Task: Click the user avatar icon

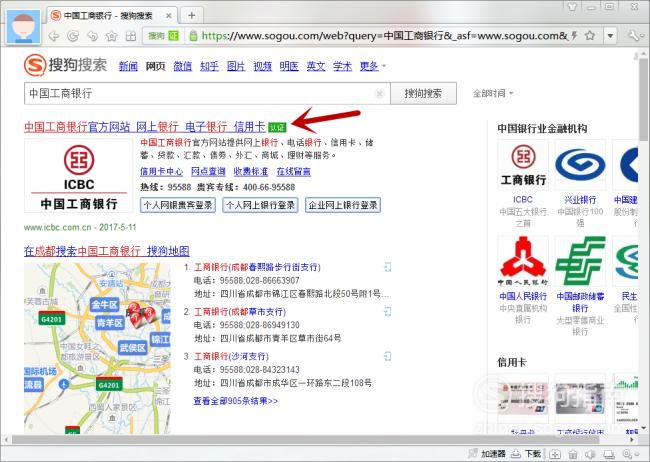Action: point(24,27)
